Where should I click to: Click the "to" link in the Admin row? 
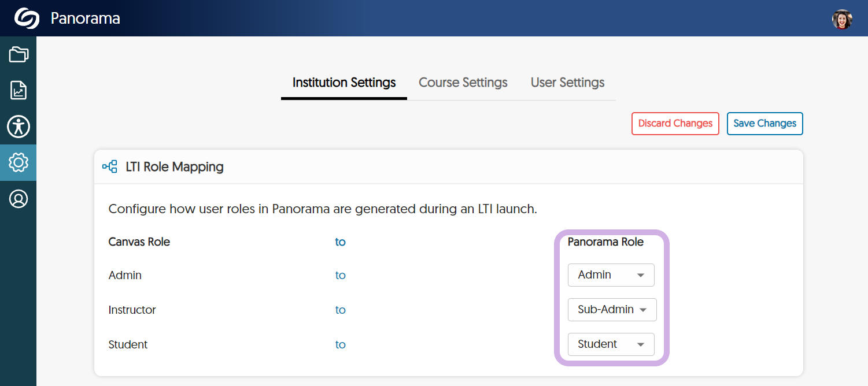(340, 276)
